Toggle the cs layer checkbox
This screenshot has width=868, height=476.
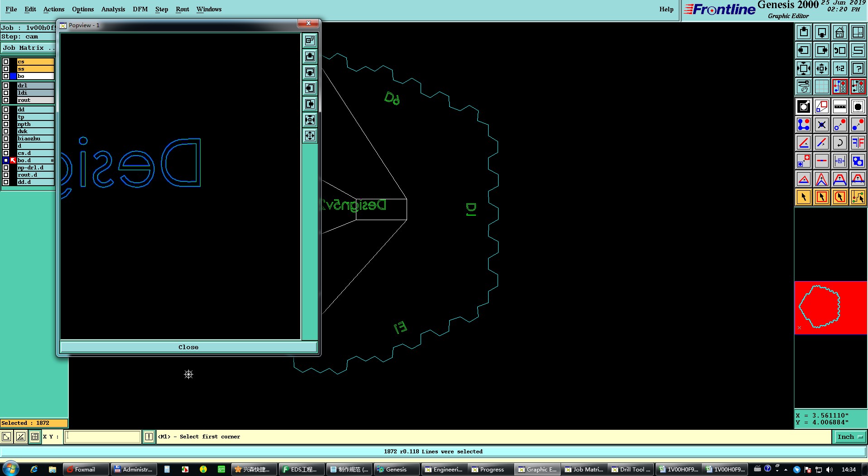6,62
